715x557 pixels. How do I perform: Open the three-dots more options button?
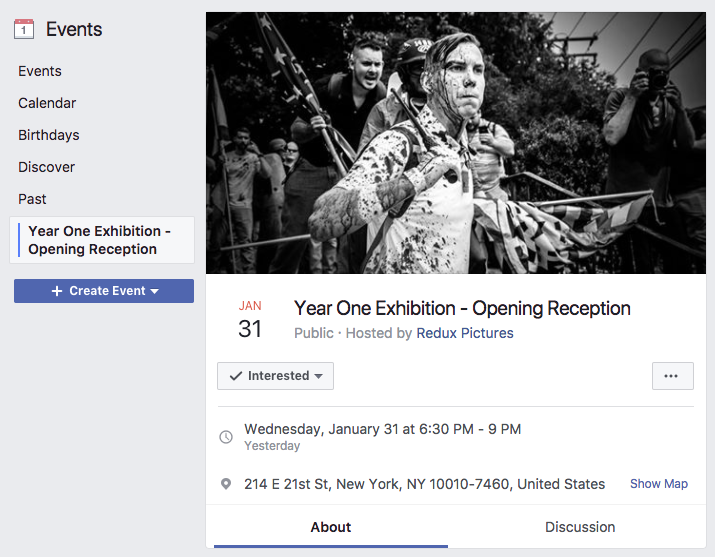pyautogui.click(x=673, y=376)
